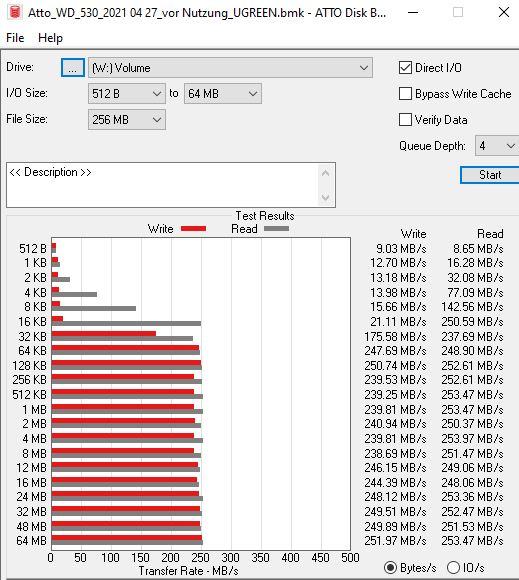Click the 246.15 MB/s write value
This screenshot has width=519, height=580.
[395, 468]
